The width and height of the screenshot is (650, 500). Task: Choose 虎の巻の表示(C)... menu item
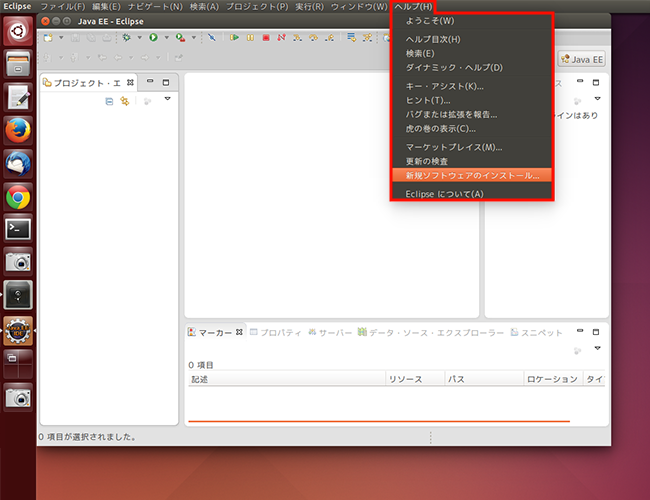tap(472, 129)
